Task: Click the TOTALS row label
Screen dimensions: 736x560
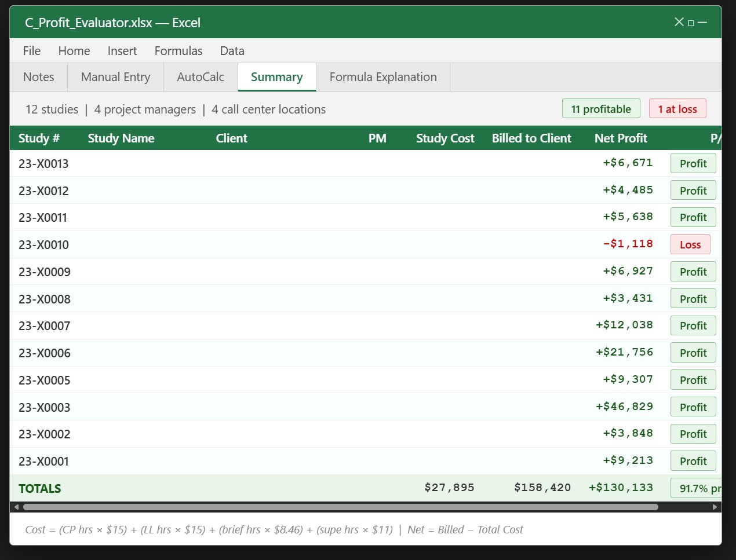Action: coord(40,489)
